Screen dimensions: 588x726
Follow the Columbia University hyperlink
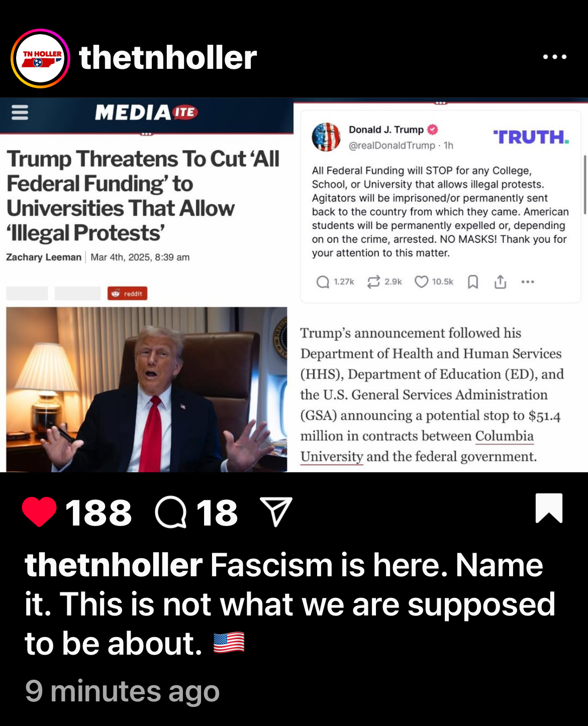click(417, 446)
